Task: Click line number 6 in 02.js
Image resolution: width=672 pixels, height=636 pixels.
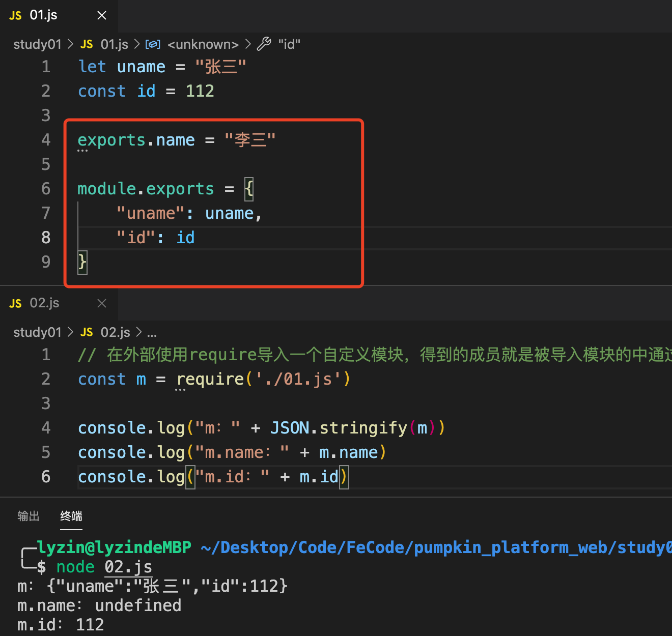Action: pyautogui.click(x=46, y=477)
